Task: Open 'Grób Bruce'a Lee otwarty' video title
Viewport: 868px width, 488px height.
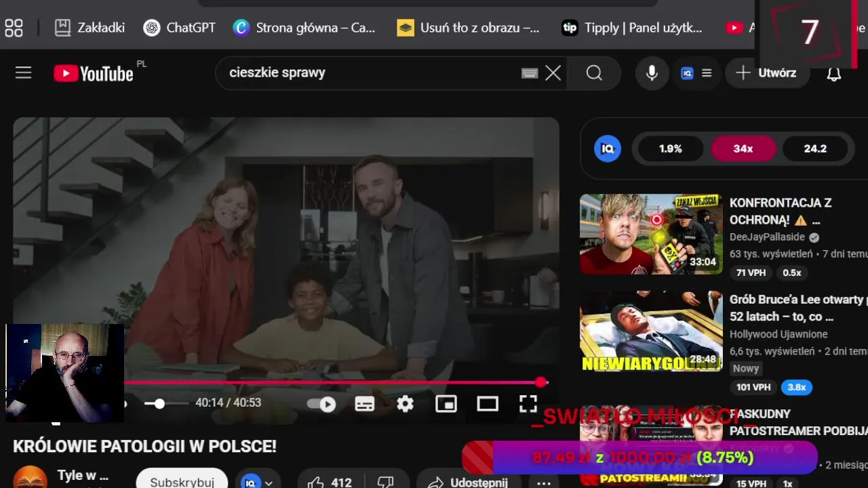Action: pyautogui.click(x=798, y=308)
